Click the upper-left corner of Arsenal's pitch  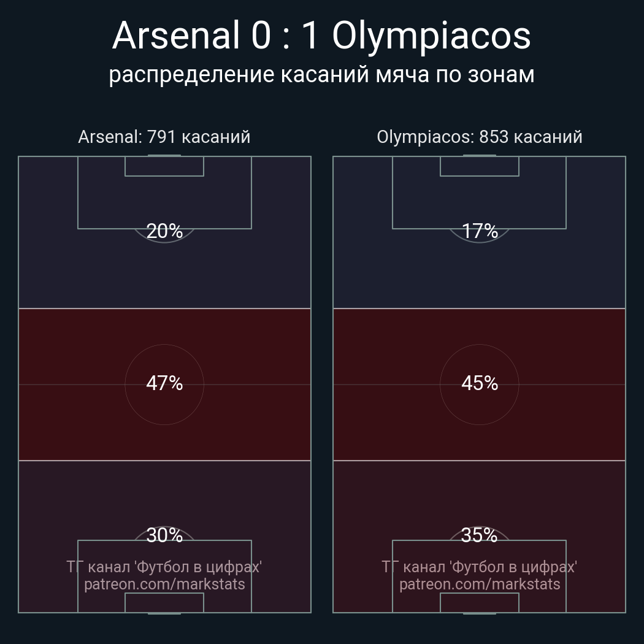click(19, 157)
